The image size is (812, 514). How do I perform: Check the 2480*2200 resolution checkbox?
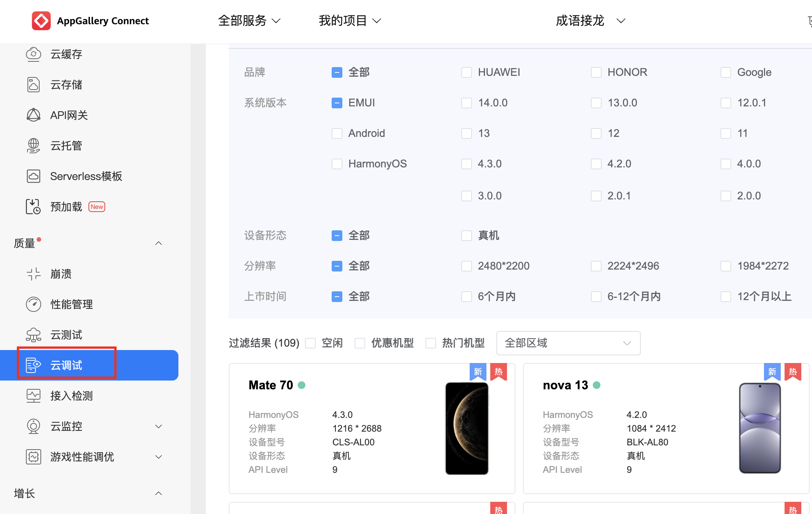pyautogui.click(x=467, y=266)
